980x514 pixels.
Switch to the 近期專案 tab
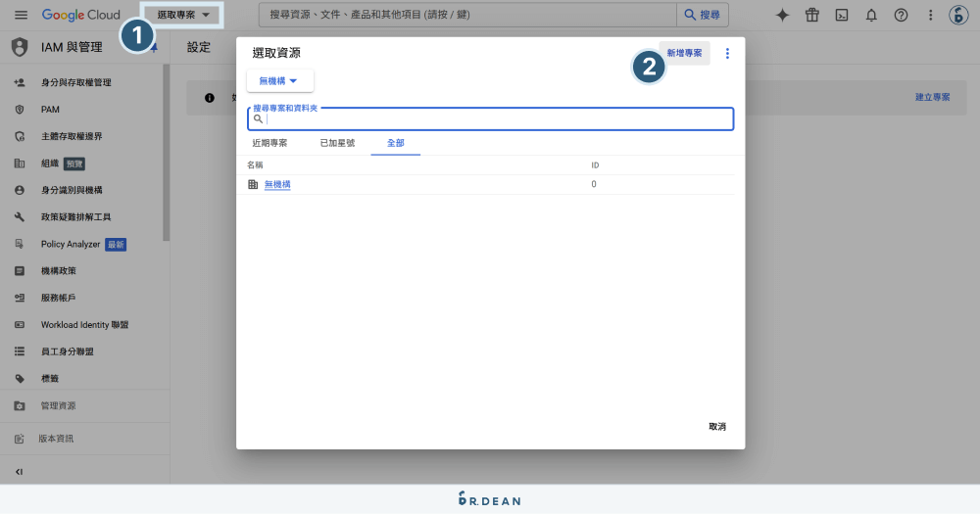269,143
